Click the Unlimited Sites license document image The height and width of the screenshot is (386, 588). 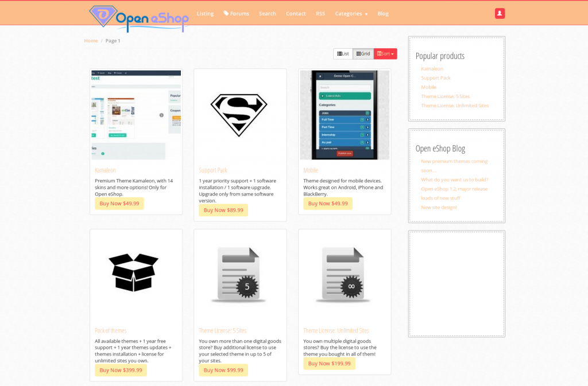point(343,274)
